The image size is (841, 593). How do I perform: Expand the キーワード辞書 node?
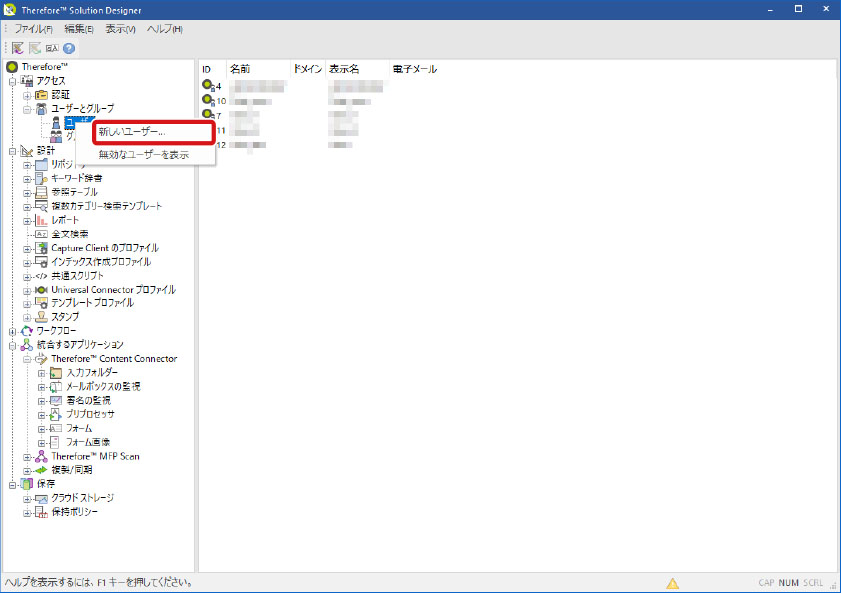click(27, 178)
